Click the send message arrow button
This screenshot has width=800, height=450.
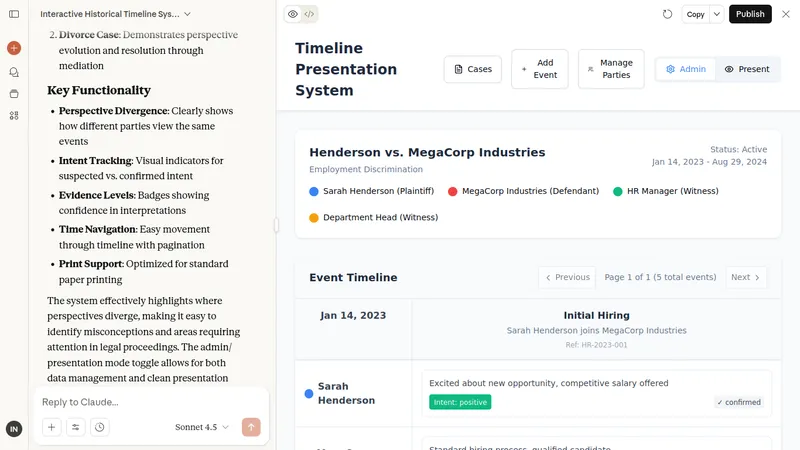(x=251, y=427)
